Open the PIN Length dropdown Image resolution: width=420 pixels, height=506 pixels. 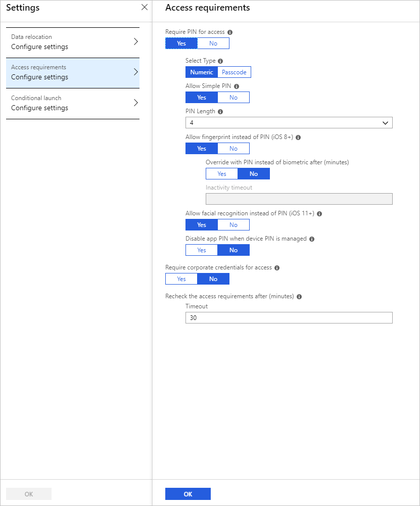pyautogui.click(x=289, y=123)
